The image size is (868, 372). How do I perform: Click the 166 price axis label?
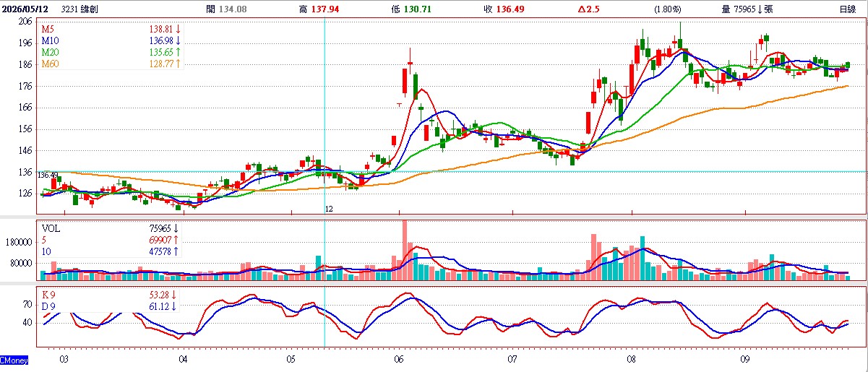(25, 108)
